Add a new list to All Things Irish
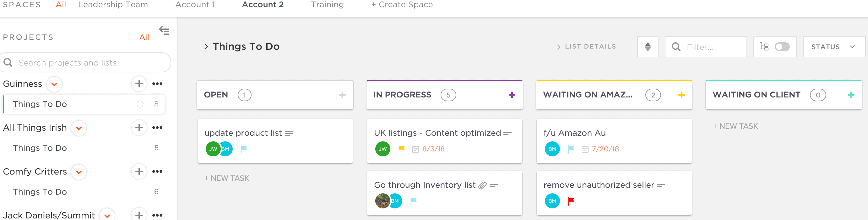Image resolution: width=868 pixels, height=220 pixels. pyautogui.click(x=139, y=128)
